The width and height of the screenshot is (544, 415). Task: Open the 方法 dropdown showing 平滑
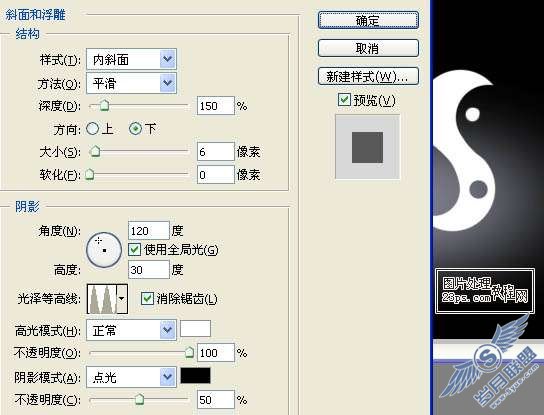point(131,83)
